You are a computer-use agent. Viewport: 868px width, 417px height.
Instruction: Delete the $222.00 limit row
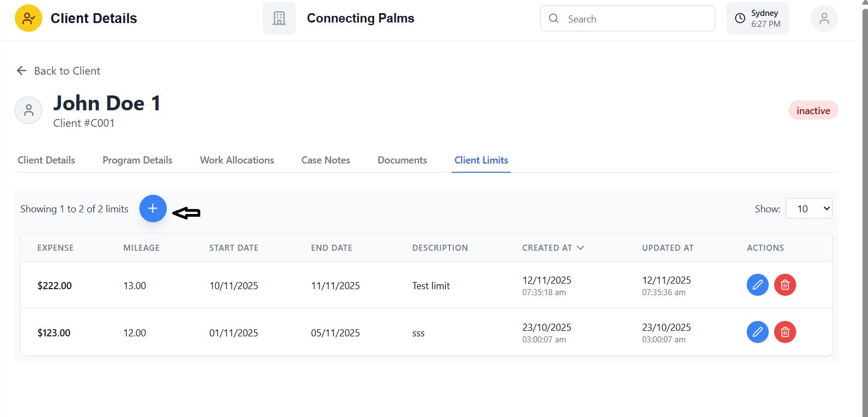click(785, 285)
